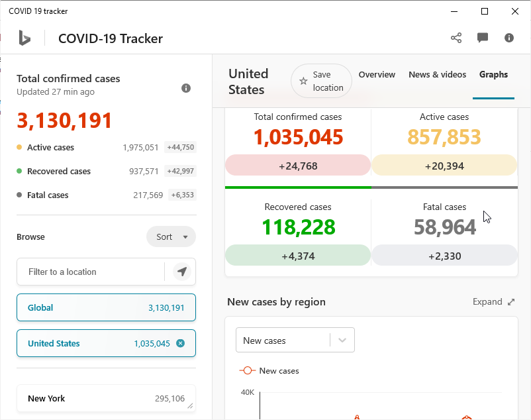
Task: Click the Fatal cases row in sidebar
Action: tap(107, 195)
